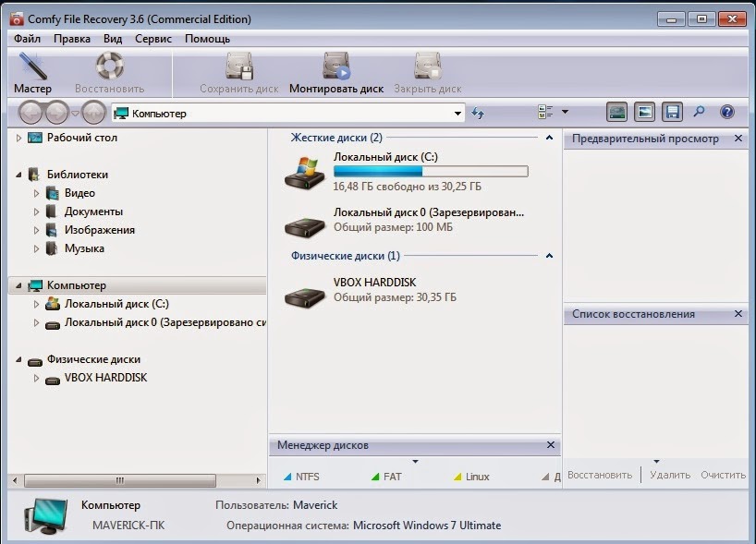The image size is (756, 544).
Task: Click the FAT legend label
Action: coord(393,477)
